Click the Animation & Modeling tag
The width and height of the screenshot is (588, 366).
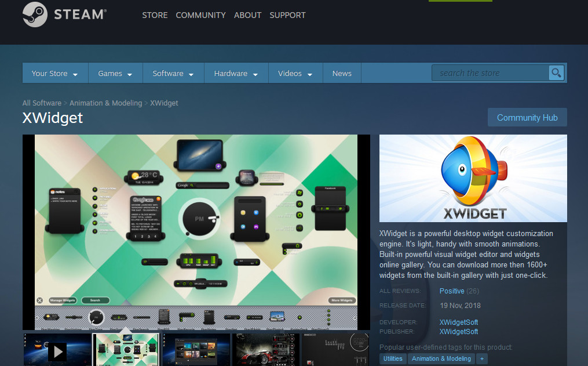441,358
